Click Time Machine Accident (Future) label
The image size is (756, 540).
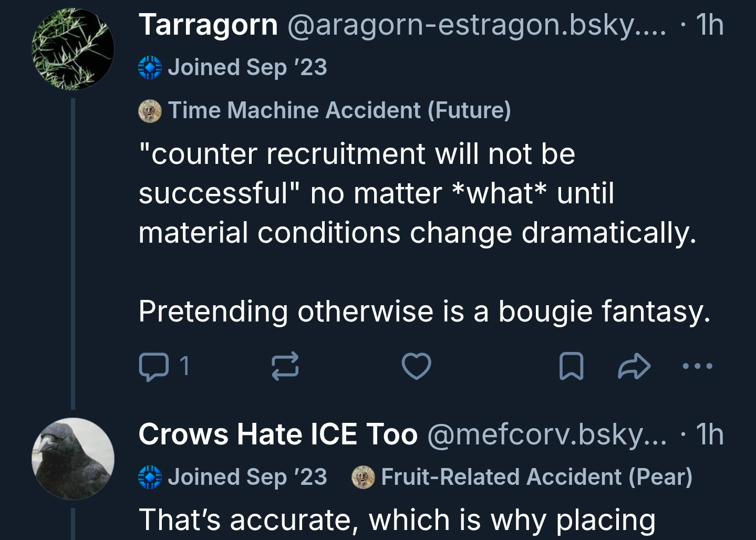pyautogui.click(x=339, y=110)
